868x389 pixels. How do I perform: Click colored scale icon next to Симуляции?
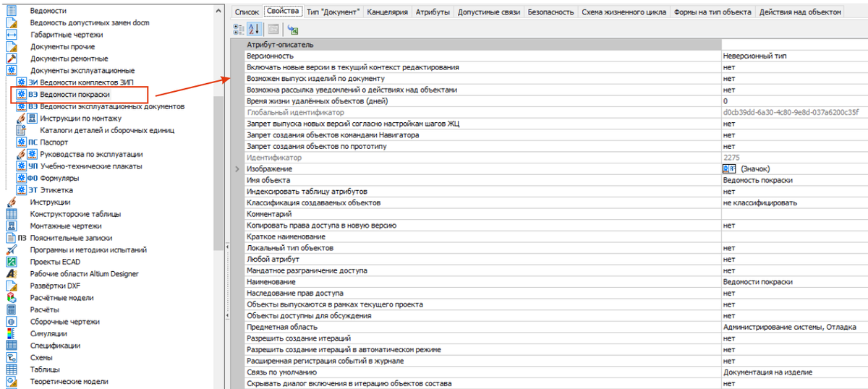pyautogui.click(x=12, y=333)
